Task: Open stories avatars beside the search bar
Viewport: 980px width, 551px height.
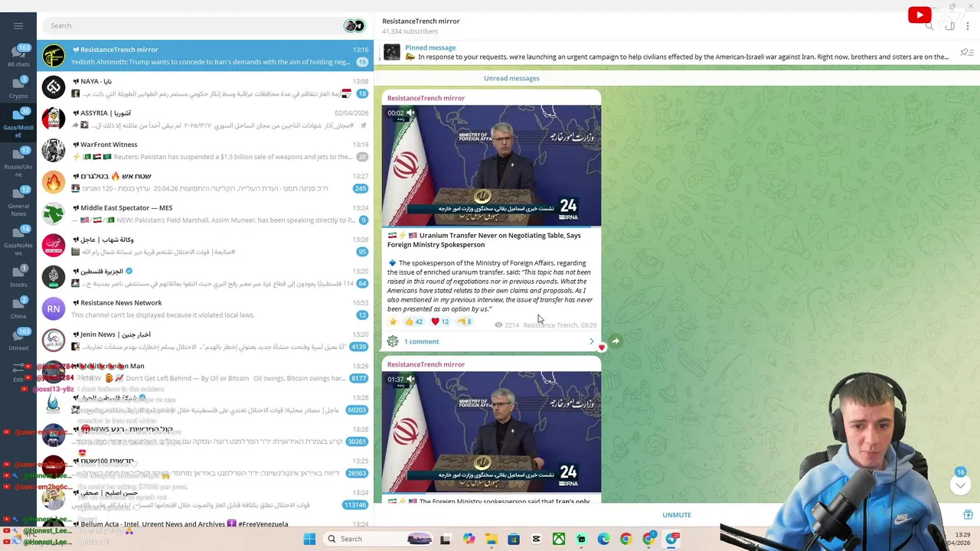Action: [x=354, y=26]
